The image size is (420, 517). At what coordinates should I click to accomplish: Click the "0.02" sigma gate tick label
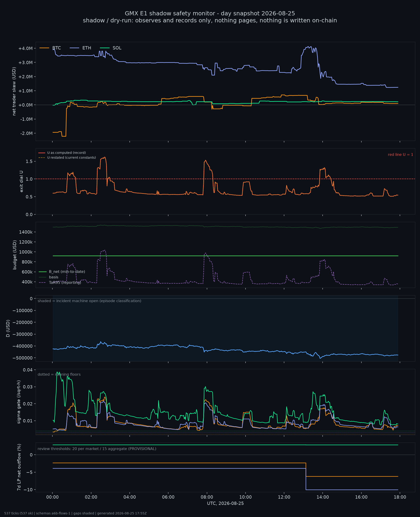[28, 404]
